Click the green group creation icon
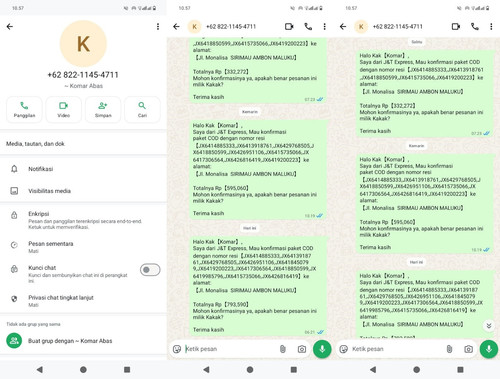This screenshot has height=379, width=500. tap(14, 341)
